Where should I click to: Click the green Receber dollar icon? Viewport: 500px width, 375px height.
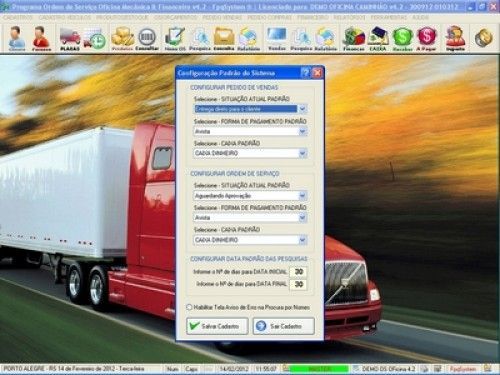[402, 39]
